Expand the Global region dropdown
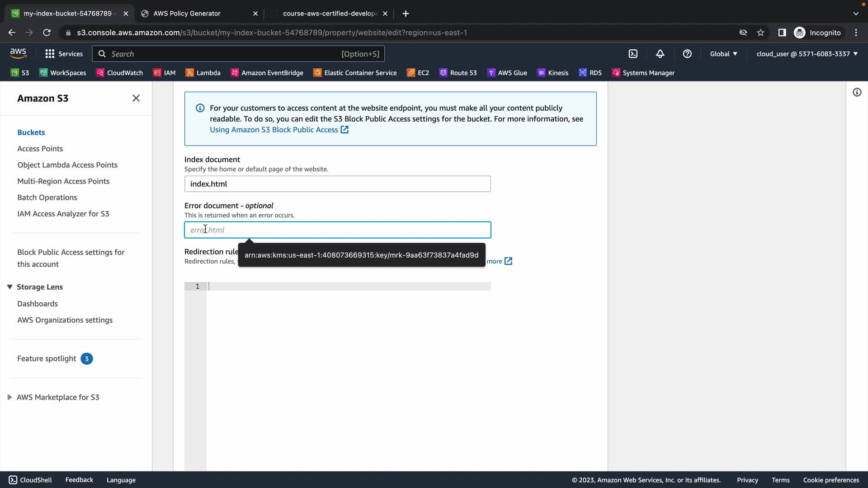The image size is (868, 488). tap(723, 54)
